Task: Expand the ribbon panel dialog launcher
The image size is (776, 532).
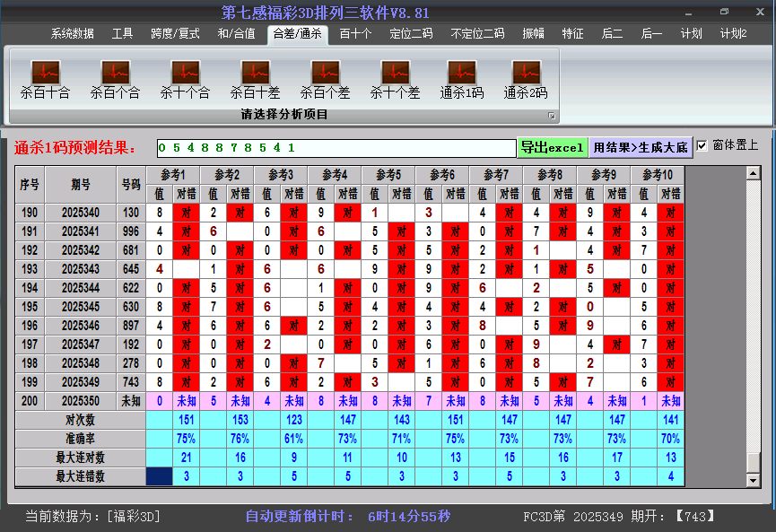Action: 552,116
